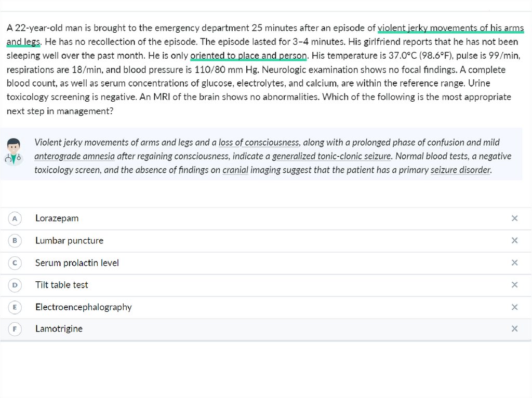Click the 'Lumbar puncture' answer text
Viewport: 532px width, 398px height.
69,240
